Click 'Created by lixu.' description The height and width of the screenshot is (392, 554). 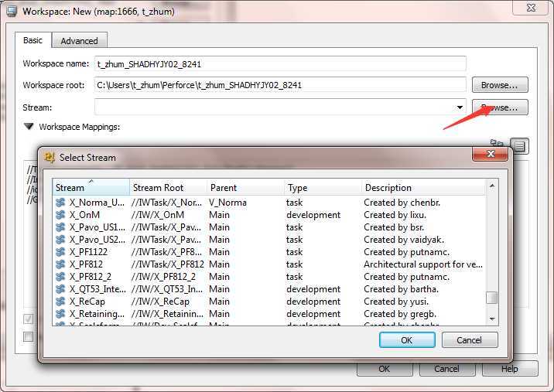[x=395, y=215]
